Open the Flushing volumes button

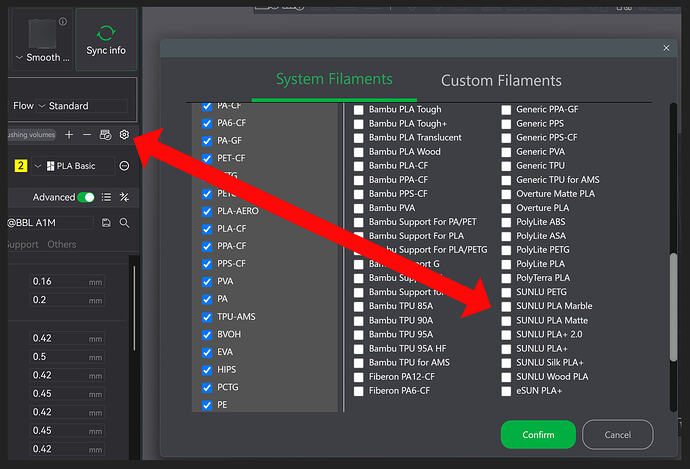click(31, 135)
